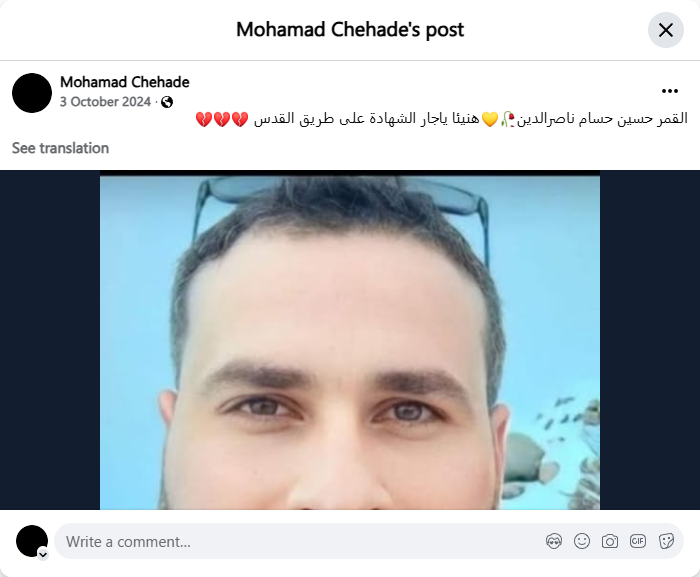Click the Mohamad Chehade author name

pos(125,82)
